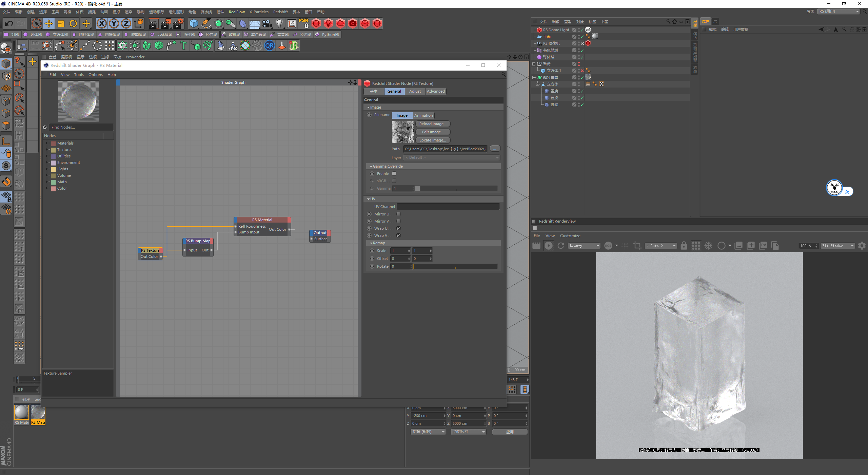The height and width of the screenshot is (475, 868).
Task: Click the Edit Image button
Action: click(x=433, y=132)
